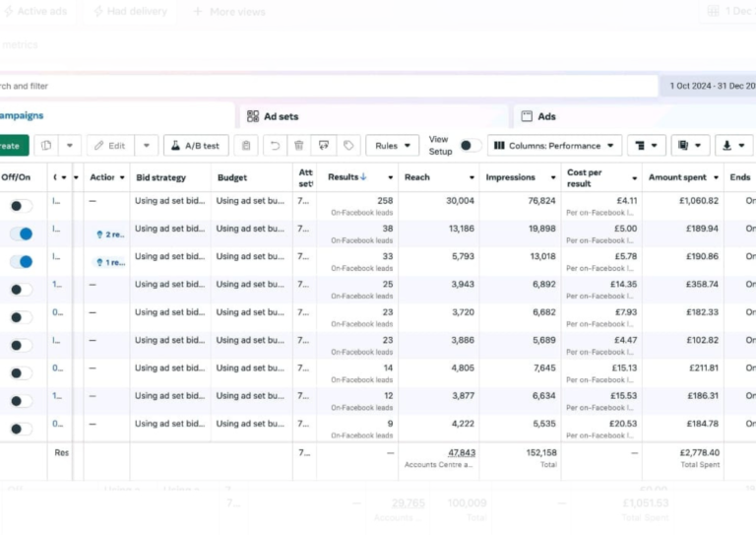Click the export download icon
Viewport: 756px width, 535px height.
pos(733,146)
